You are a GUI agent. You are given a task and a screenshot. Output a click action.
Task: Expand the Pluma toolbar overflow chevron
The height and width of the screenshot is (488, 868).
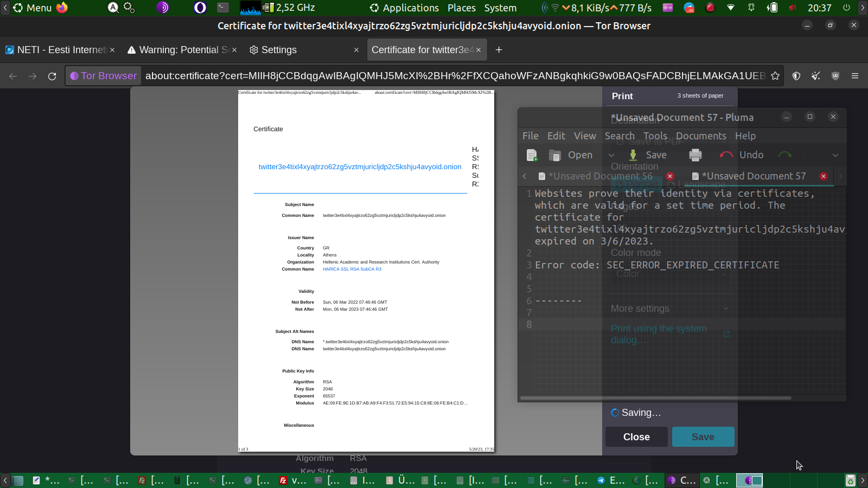(x=835, y=155)
